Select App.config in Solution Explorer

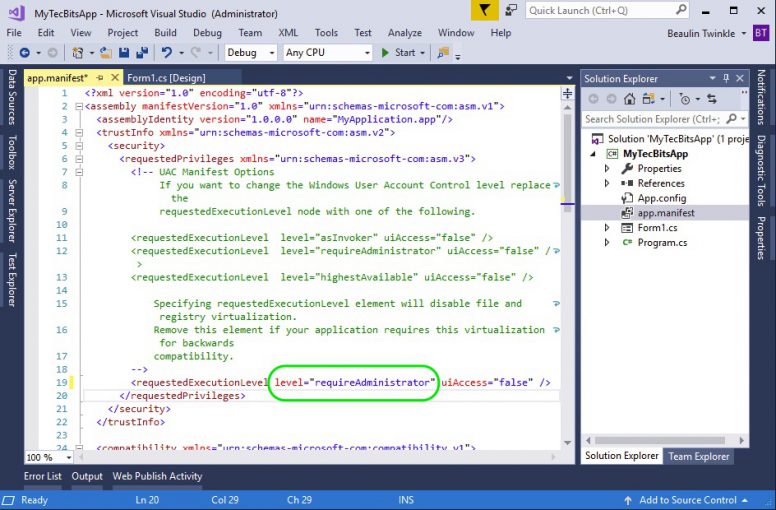(661, 198)
